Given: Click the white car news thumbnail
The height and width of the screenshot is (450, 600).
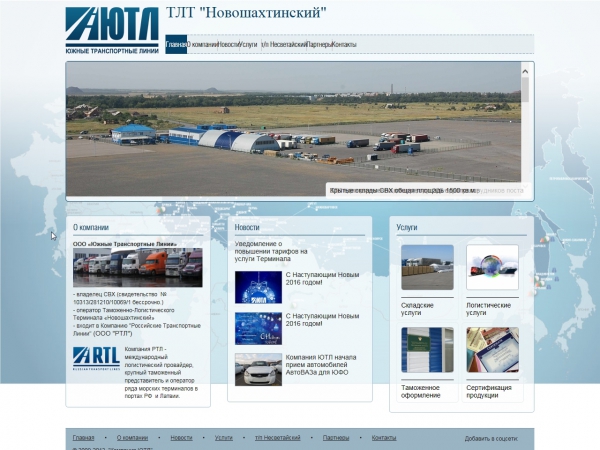Looking at the screenshot, I should point(258,370).
